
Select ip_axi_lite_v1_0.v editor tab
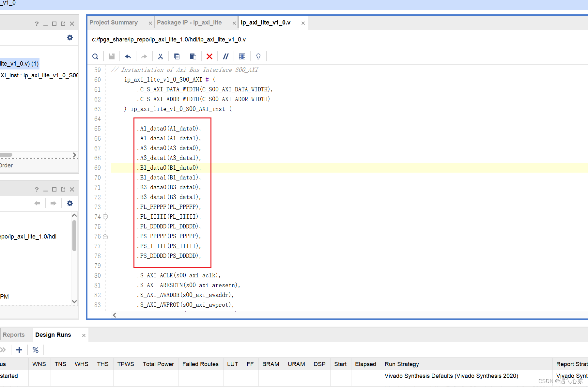pyautogui.click(x=266, y=23)
